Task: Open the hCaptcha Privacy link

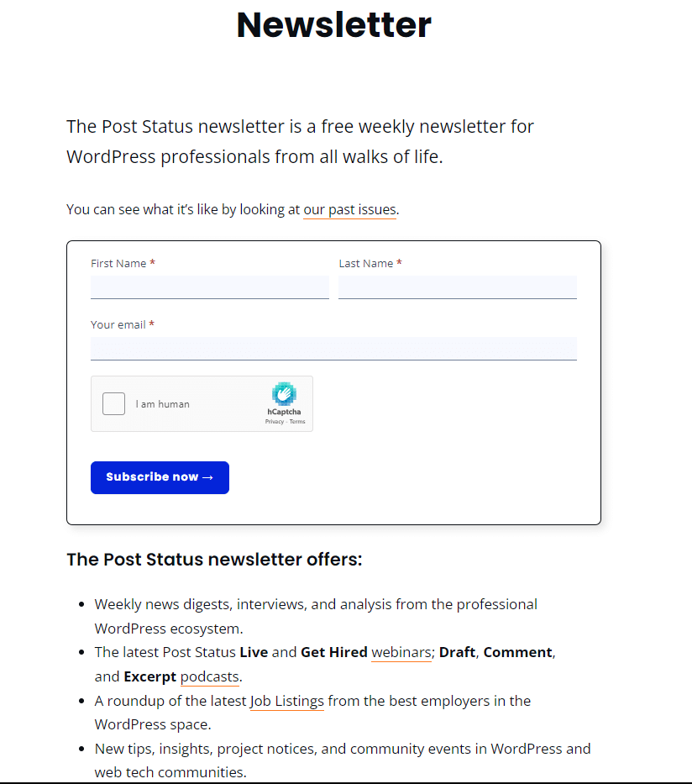Action: pyautogui.click(x=274, y=422)
